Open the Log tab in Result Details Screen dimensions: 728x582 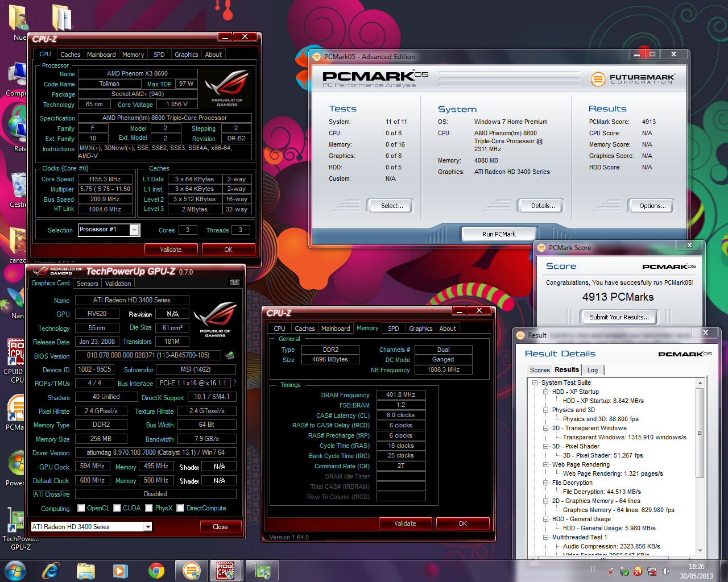click(x=593, y=370)
